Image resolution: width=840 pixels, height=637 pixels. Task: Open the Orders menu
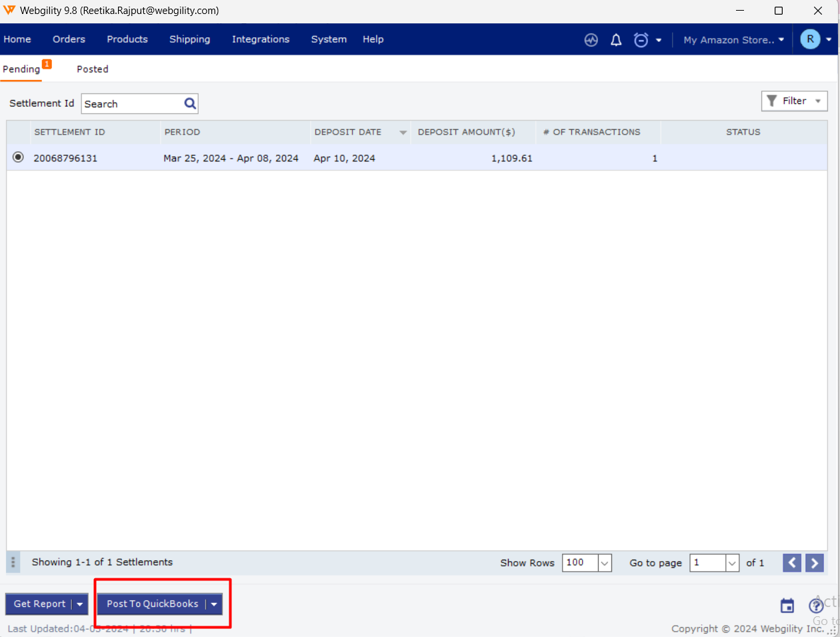69,39
